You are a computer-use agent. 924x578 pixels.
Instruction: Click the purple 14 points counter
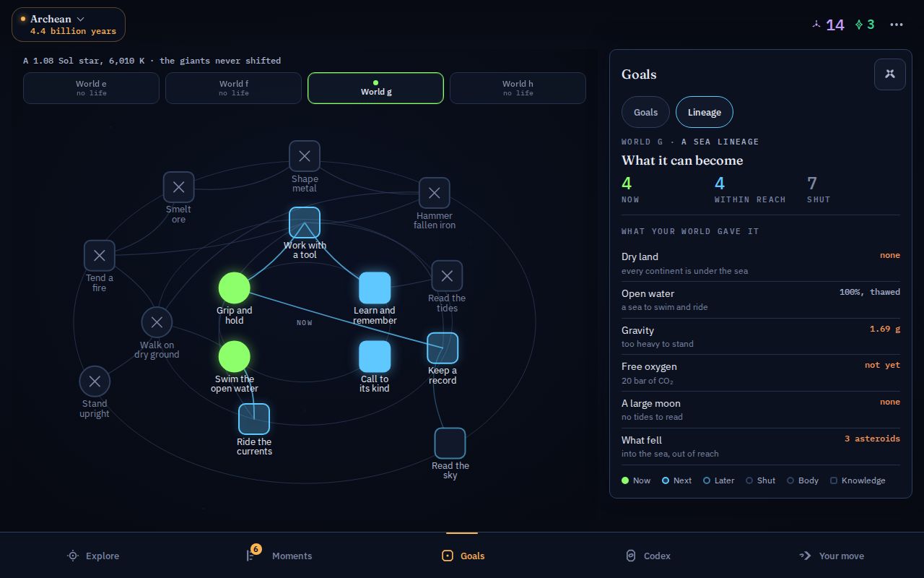(x=827, y=25)
